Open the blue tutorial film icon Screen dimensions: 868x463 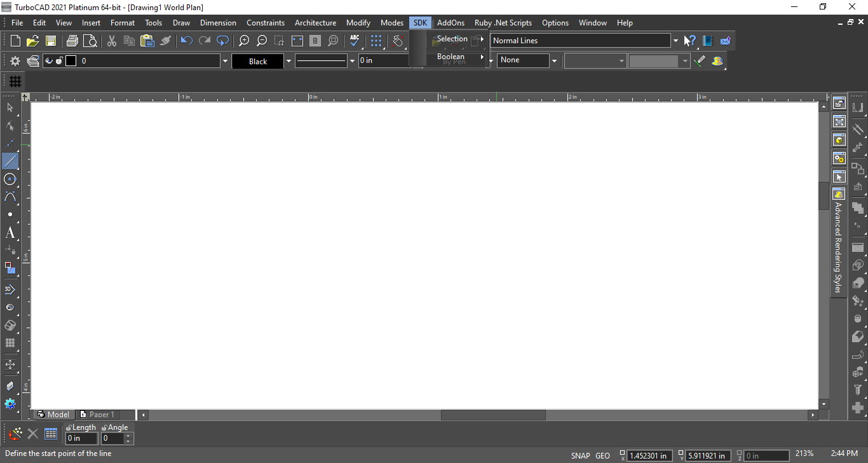707,41
